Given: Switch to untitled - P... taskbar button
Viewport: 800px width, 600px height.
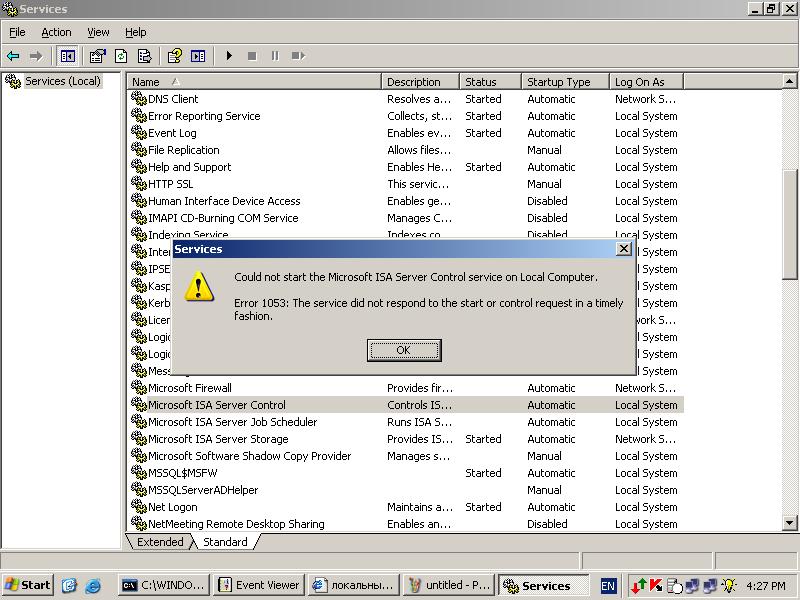Looking at the screenshot, I should coord(448,585).
